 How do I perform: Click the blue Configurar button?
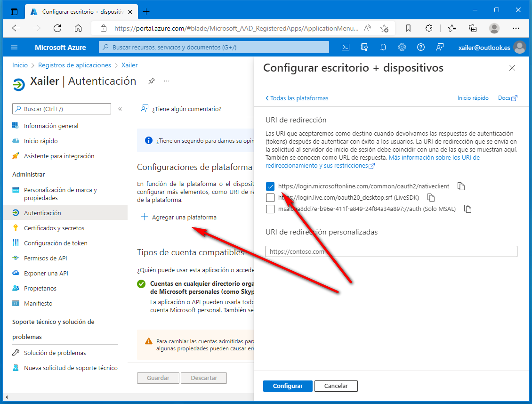tap(288, 386)
